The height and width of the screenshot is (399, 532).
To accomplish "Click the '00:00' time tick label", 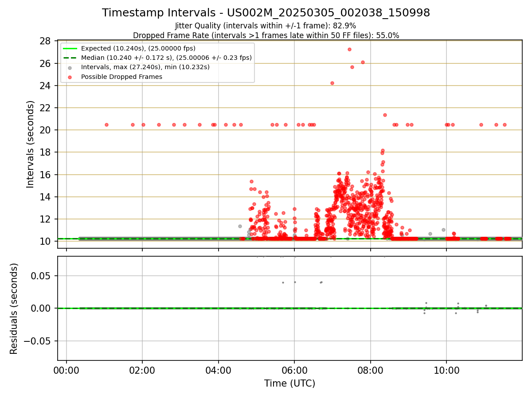I will [x=66, y=371].
